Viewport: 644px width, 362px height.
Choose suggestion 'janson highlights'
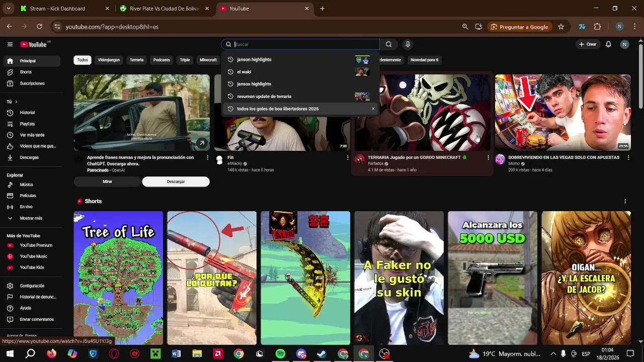[x=300, y=59]
